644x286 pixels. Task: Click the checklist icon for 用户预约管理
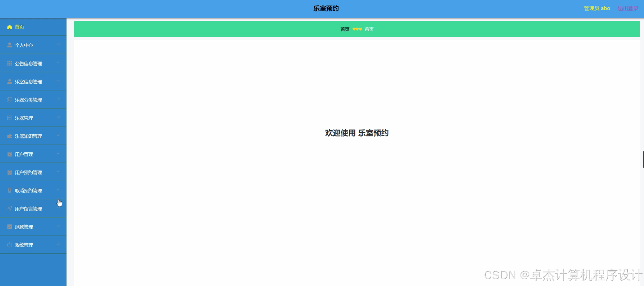(x=10, y=172)
